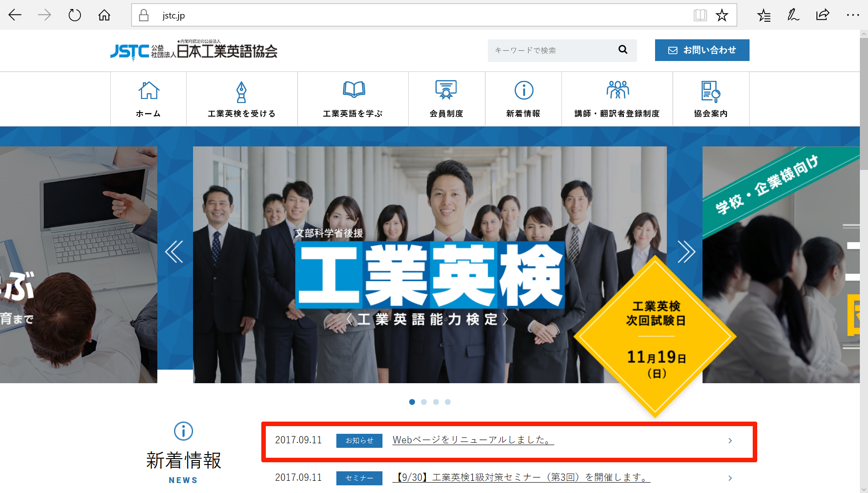Go back with the browser back arrow
This screenshot has width=868, height=493.
click(15, 15)
